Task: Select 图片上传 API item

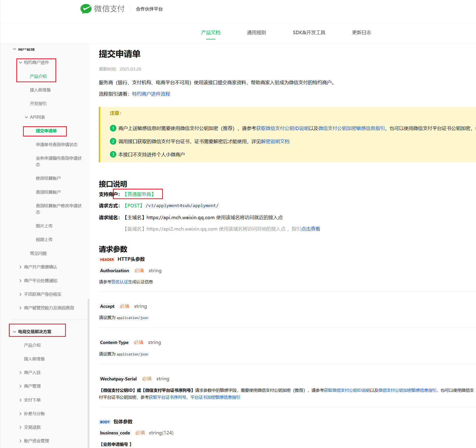Action: coord(44,226)
